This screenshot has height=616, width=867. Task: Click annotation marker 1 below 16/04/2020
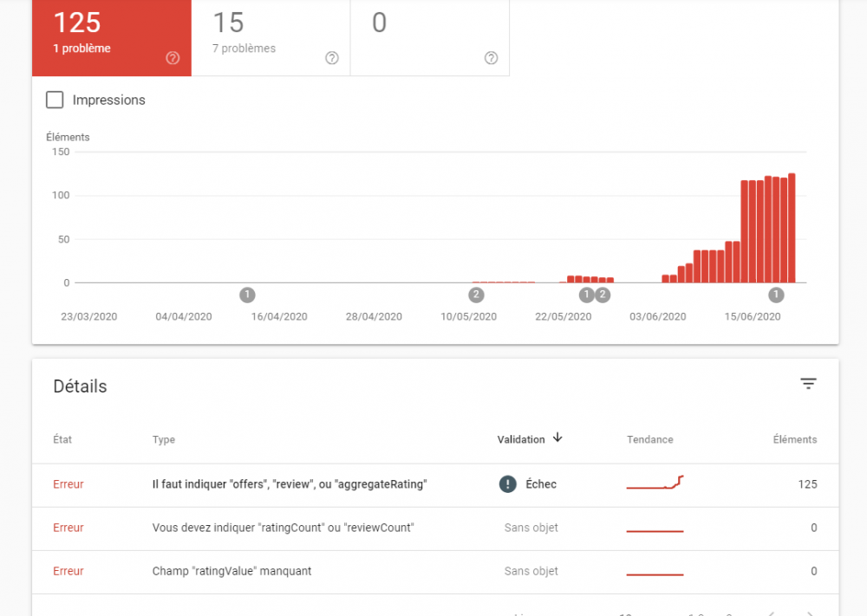point(247,295)
